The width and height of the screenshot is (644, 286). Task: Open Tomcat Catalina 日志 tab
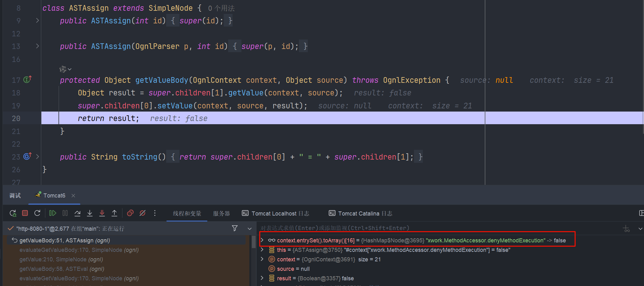361,214
